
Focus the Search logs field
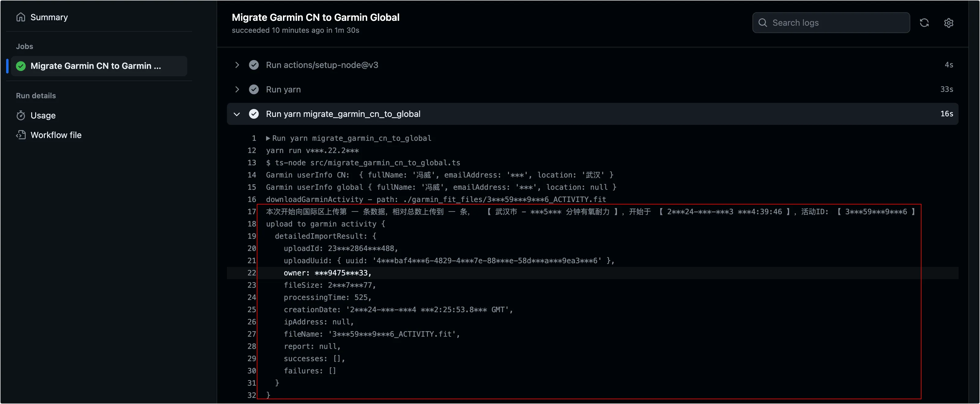(831, 23)
